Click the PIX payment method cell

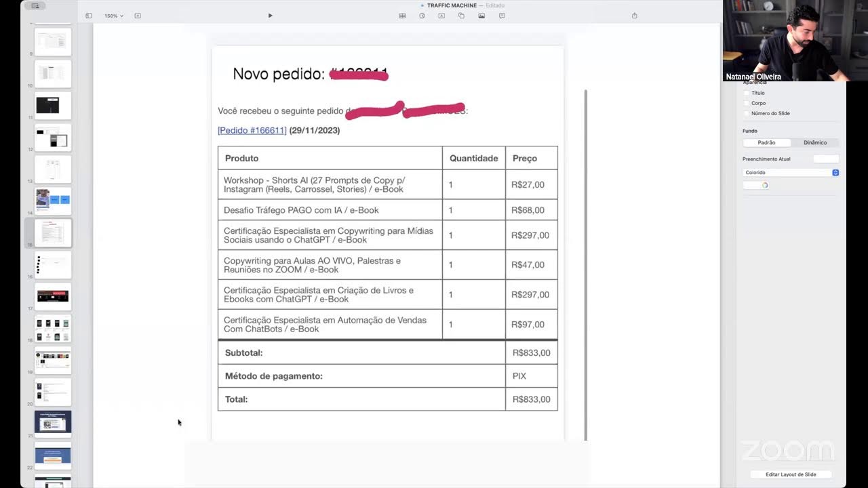pyautogui.click(x=531, y=375)
